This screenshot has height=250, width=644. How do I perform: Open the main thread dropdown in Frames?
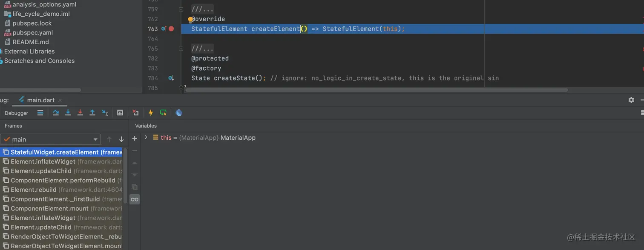(51, 139)
